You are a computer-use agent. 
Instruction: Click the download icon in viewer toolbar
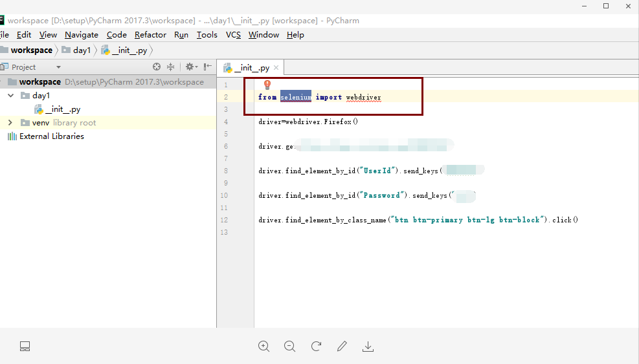368,347
